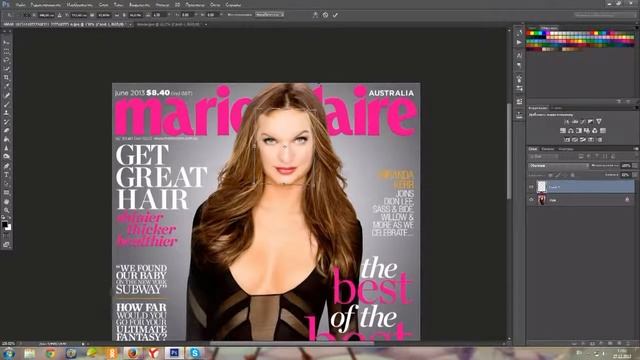Image resolution: width=640 pixels, height=360 pixels.
Task: Select the Type tool
Action: 6,175
